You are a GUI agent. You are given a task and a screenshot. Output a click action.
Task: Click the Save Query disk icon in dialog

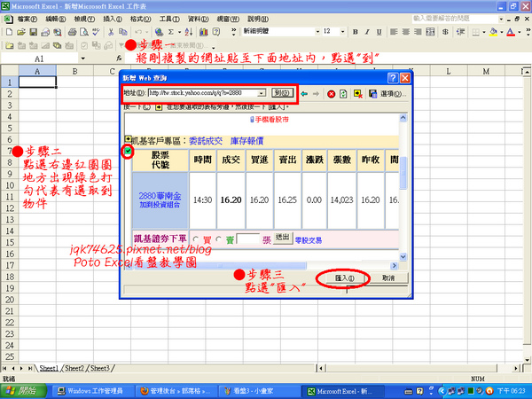tap(373, 94)
